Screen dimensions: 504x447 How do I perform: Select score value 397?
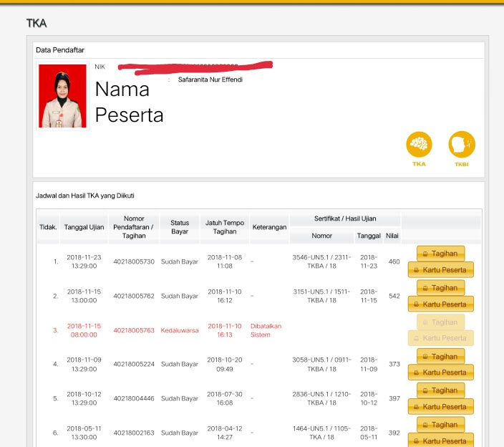point(394,398)
